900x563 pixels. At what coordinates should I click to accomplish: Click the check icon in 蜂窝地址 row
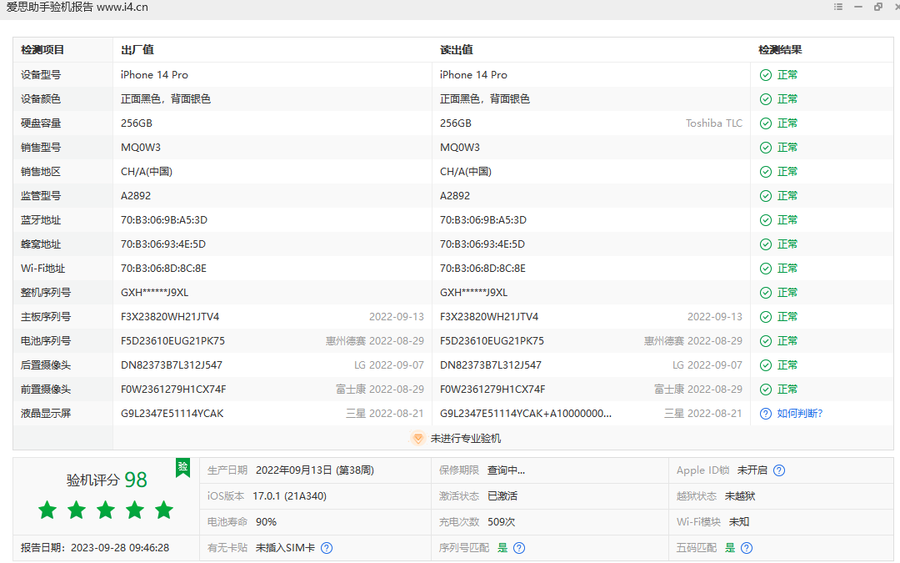click(765, 244)
